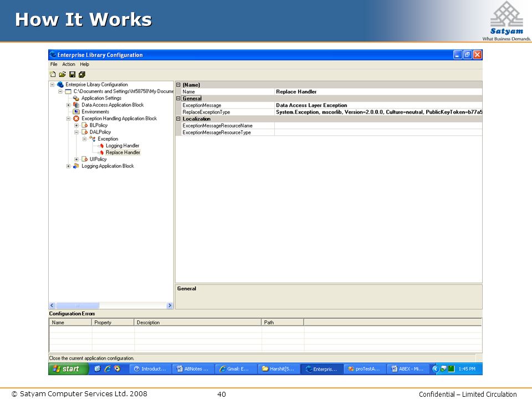
Task: Click the BLPolicy node icon
Action: (x=84, y=125)
